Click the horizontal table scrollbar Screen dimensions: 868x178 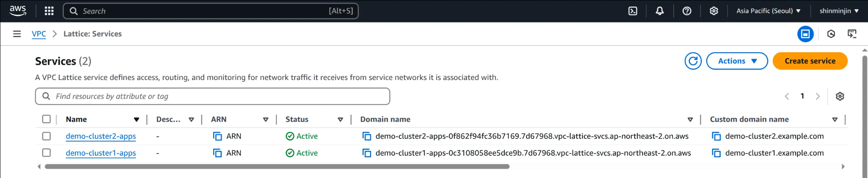277,167
